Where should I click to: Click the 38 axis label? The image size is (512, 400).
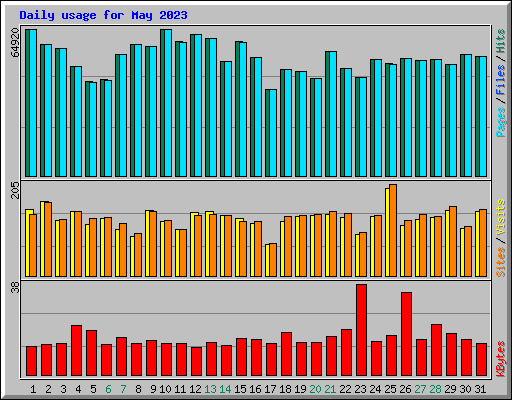pyautogui.click(x=15, y=288)
